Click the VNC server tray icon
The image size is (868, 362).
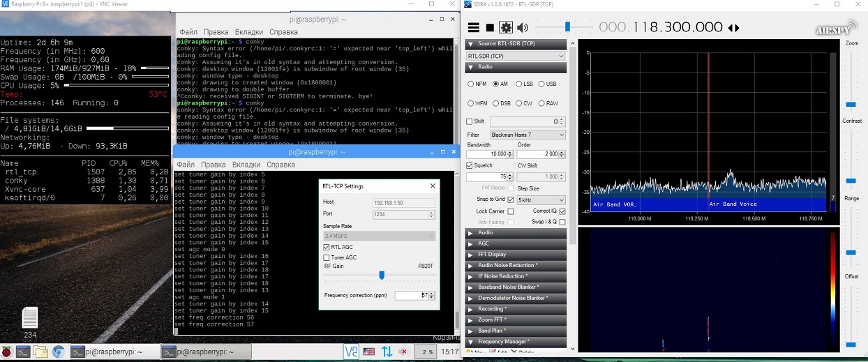click(x=351, y=352)
